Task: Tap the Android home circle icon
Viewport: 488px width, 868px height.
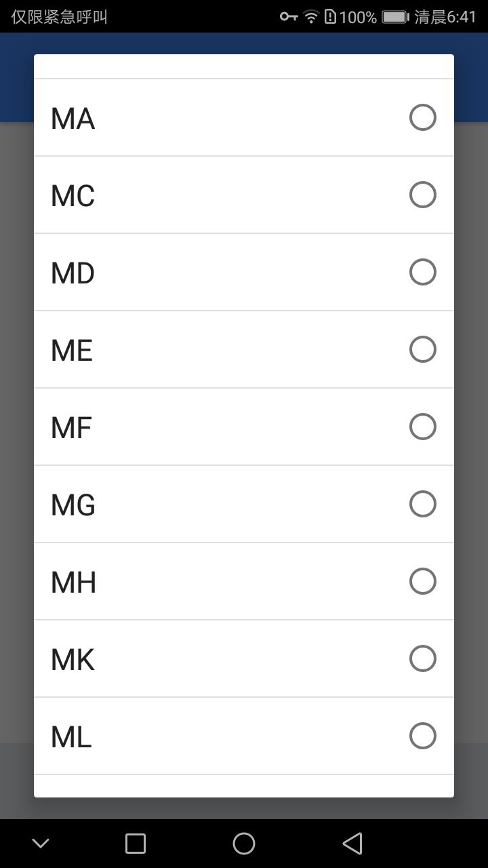Action: pyautogui.click(x=244, y=844)
